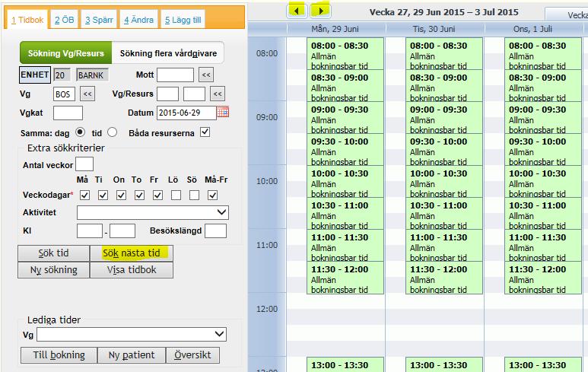This screenshot has width=588, height=372.
Task: Click the Tis, 30 Juni column header
Action: coord(434,29)
